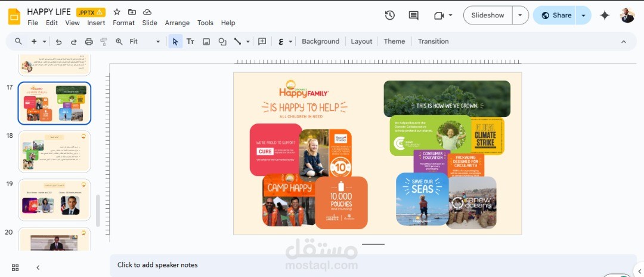The height and width of the screenshot is (277, 644).
Task: Activate the paint format tool
Action: click(x=104, y=42)
